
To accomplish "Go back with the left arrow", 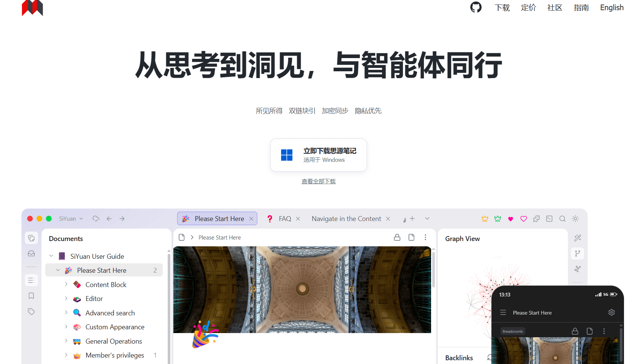I will (x=109, y=219).
